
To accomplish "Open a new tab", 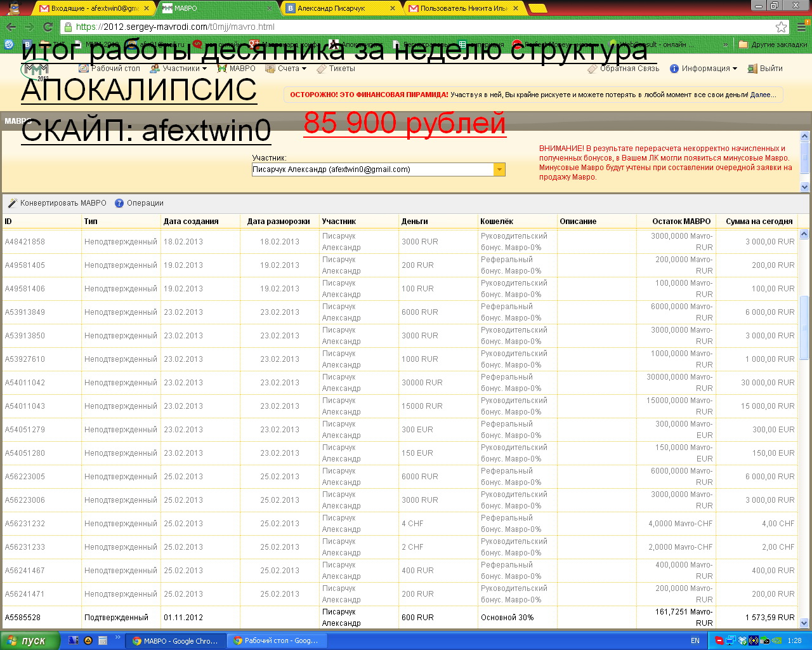I will click(537, 8).
